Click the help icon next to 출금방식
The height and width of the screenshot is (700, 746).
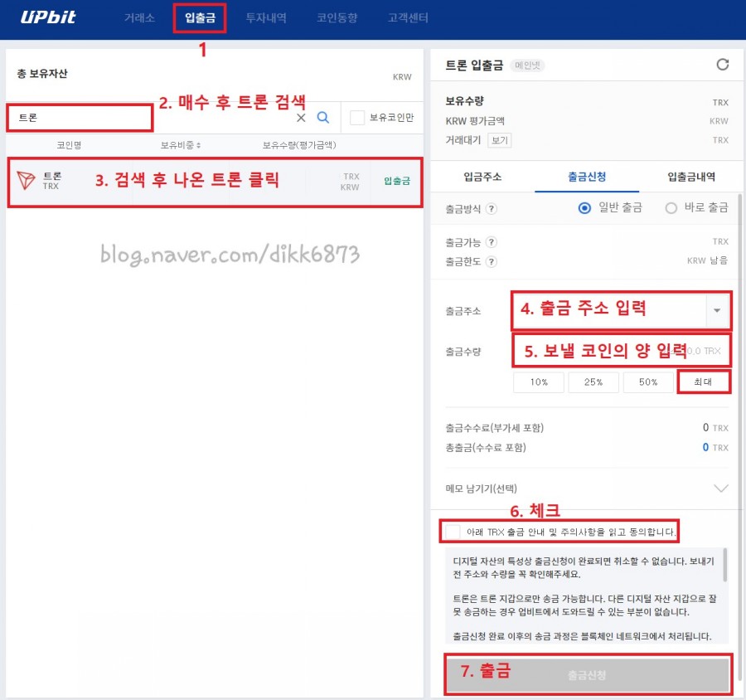point(492,208)
